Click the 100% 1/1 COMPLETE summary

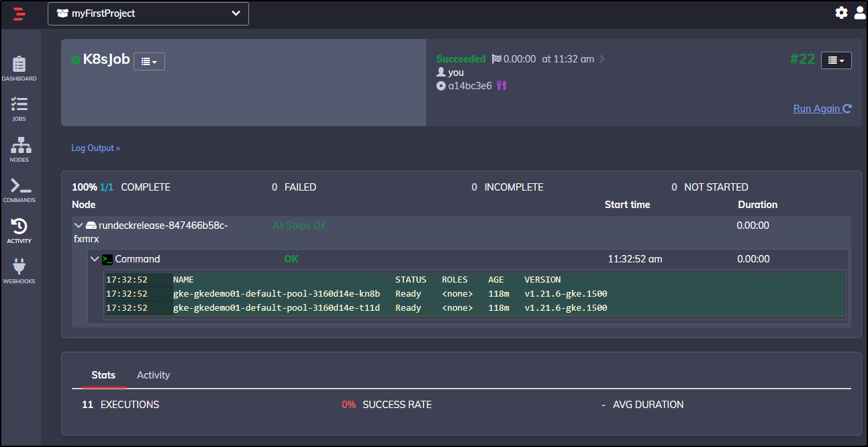click(121, 187)
